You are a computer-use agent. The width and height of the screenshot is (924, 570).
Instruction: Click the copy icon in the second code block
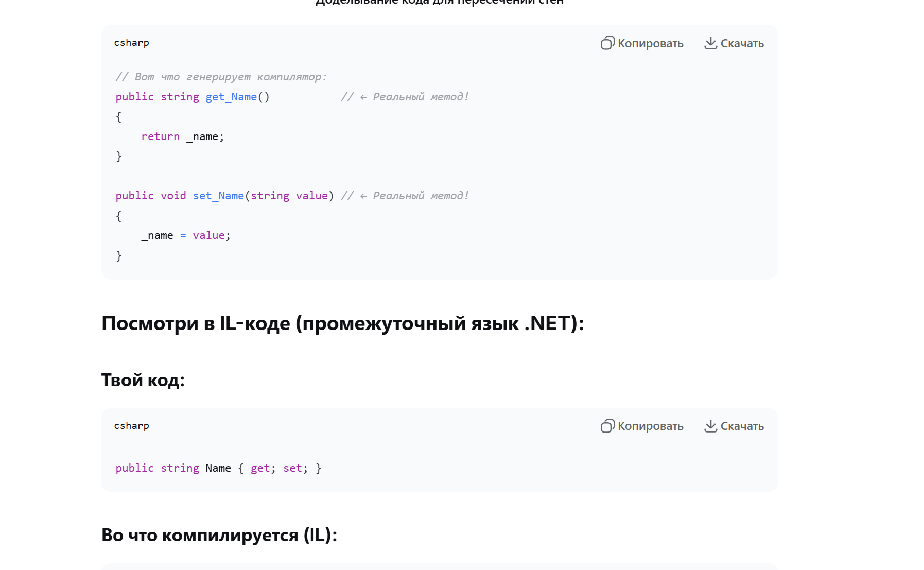tap(607, 426)
